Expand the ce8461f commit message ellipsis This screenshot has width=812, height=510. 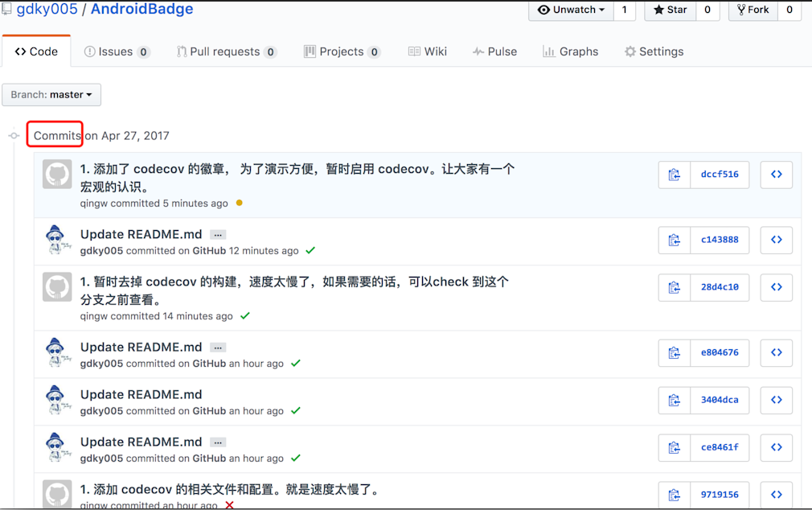[x=218, y=442]
